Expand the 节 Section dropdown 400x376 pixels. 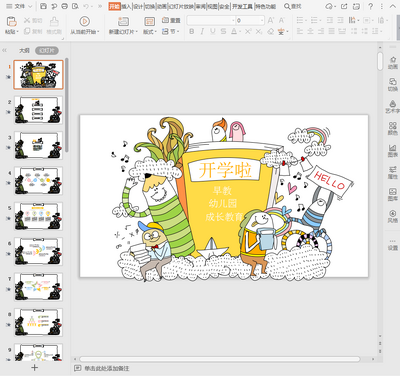[x=178, y=31]
